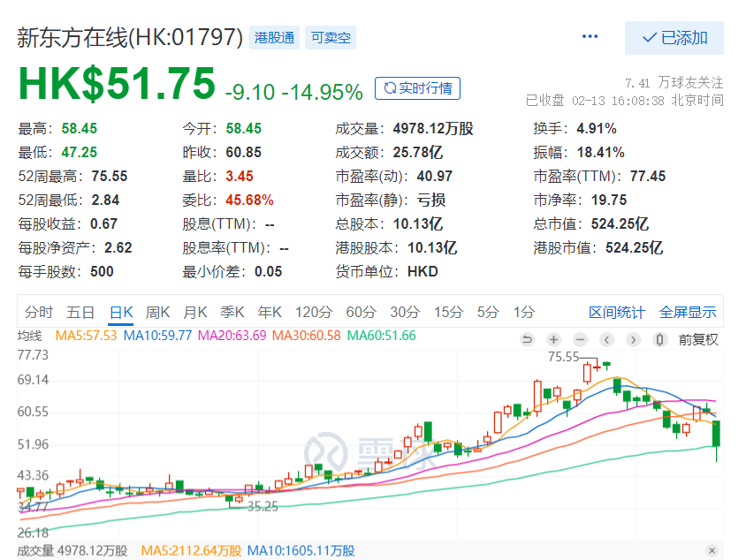Click the change value -9.10 -14.95%

[294, 92]
